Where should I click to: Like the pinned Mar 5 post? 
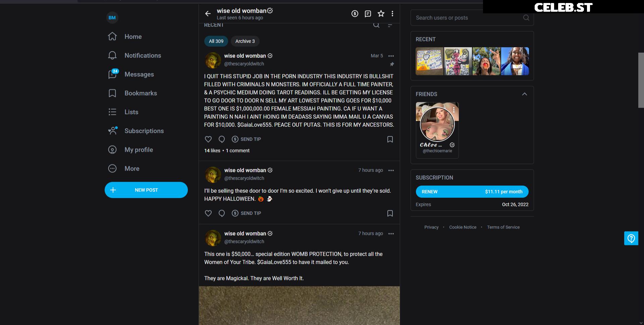(208, 139)
